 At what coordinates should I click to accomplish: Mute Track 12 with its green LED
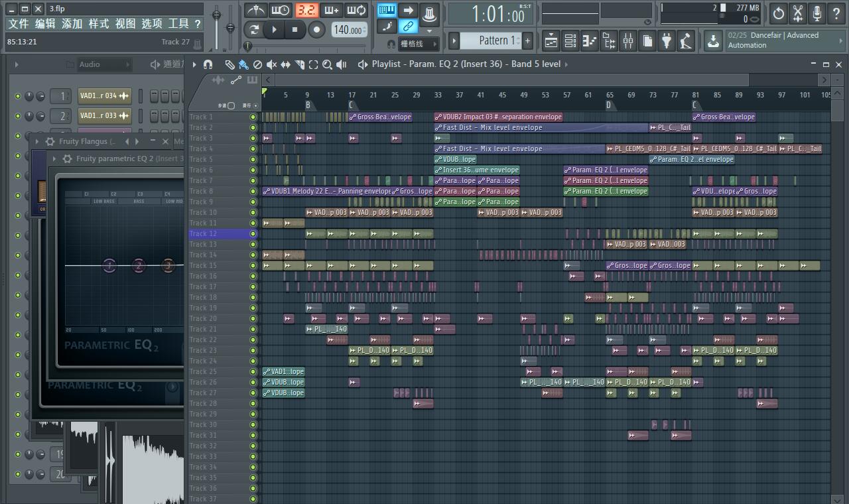253,233
